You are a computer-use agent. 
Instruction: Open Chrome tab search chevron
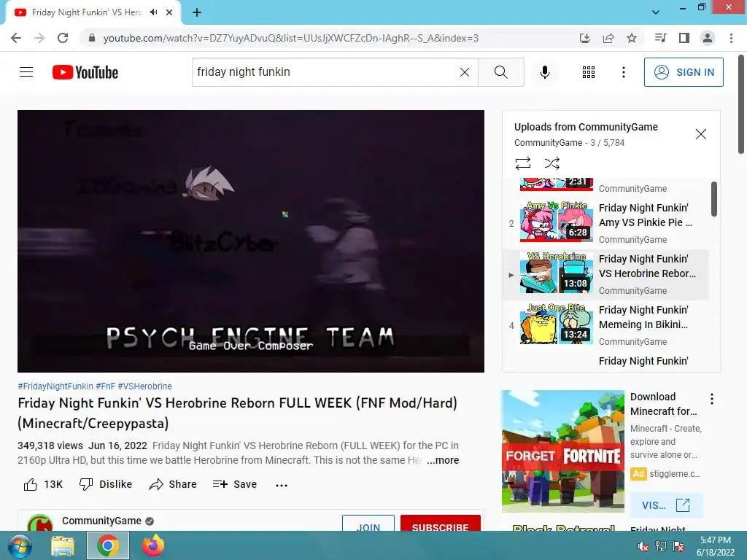point(656,12)
